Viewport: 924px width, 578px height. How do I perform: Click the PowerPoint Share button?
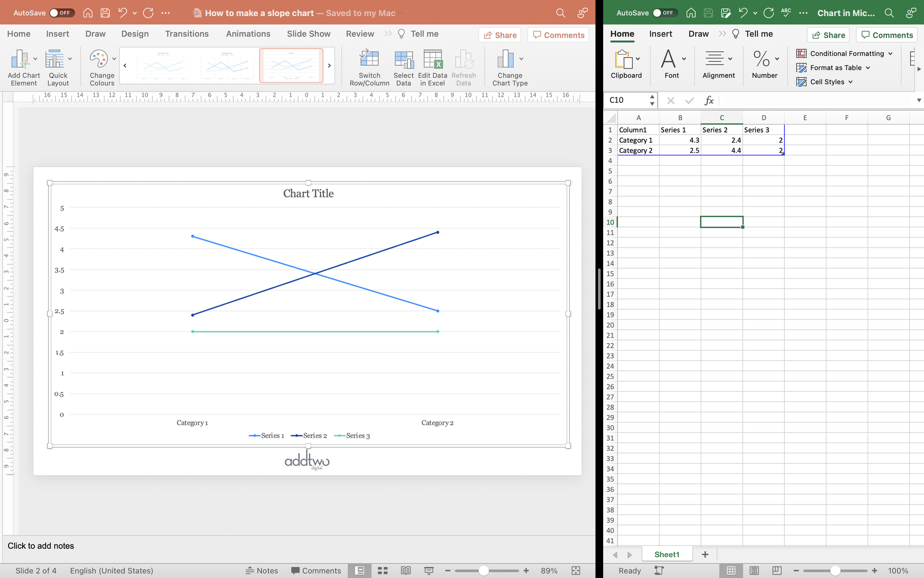point(500,35)
